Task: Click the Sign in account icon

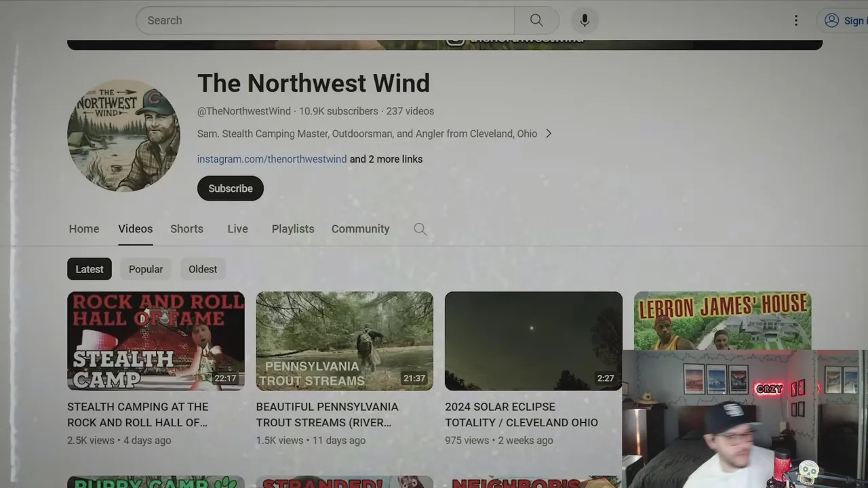Action: (831, 20)
